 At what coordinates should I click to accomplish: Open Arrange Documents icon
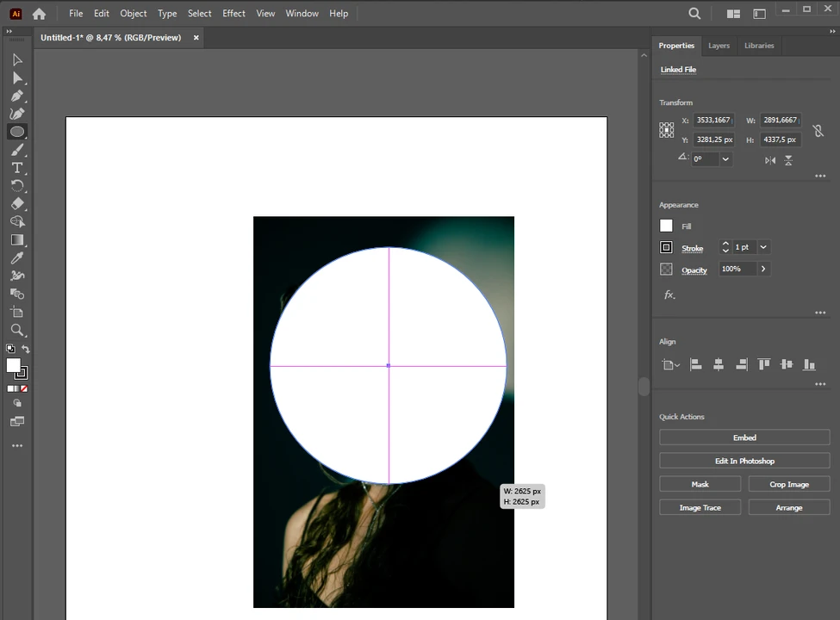tap(733, 14)
